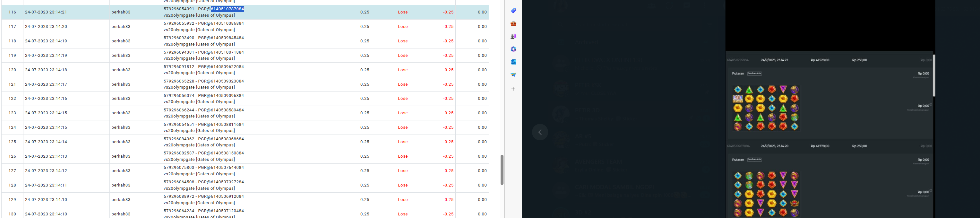Viewport: 980px width, 218px height.
Task: Select row number 130 in the table
Action: [12, 214]
